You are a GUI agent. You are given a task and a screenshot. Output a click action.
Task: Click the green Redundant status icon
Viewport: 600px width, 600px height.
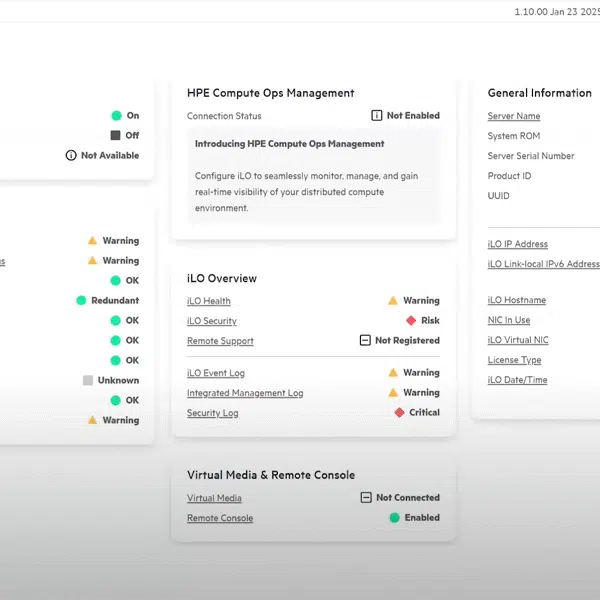point(81,301)
